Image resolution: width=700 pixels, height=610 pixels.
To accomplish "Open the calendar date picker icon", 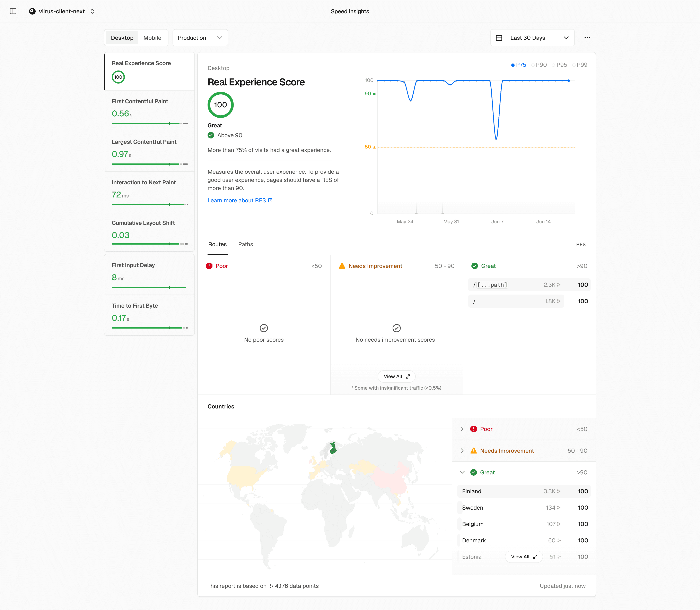I will point(499,38).
